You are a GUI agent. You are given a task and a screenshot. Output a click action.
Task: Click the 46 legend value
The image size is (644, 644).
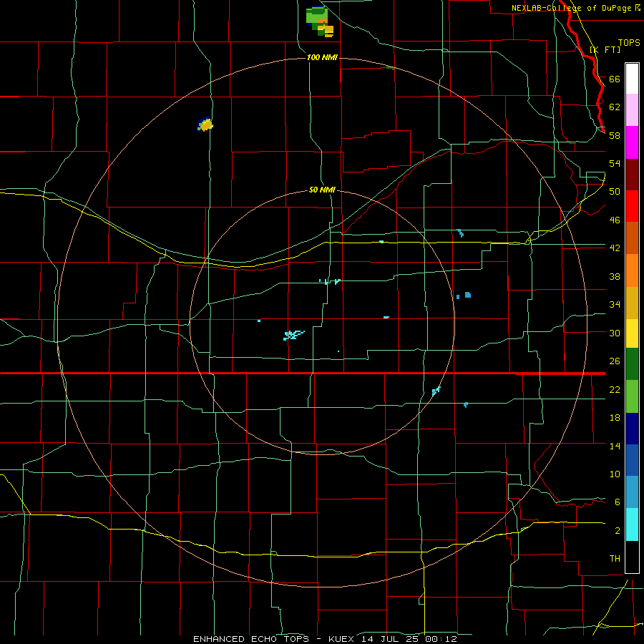pyautogui.click(x=615, y=220)
